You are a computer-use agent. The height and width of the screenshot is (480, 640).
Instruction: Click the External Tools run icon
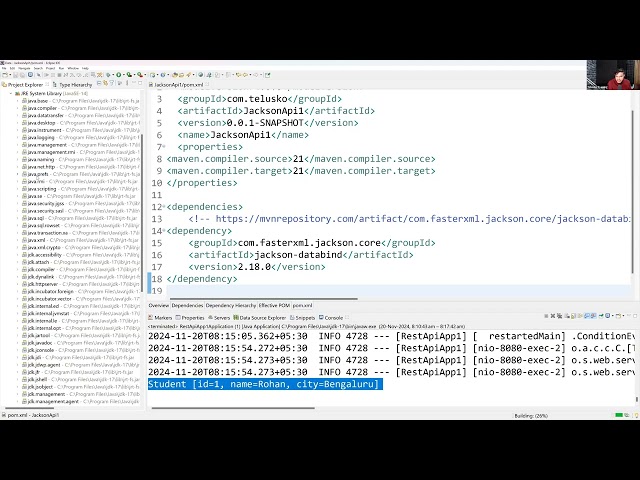140,75
